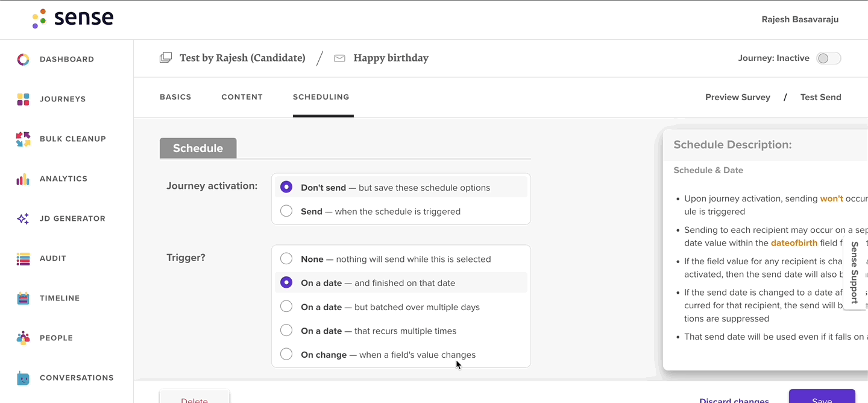Viewport: 868px width, 403px height.
Task: Toggle the Journey: Inactive switch
Action: [828, 58]
